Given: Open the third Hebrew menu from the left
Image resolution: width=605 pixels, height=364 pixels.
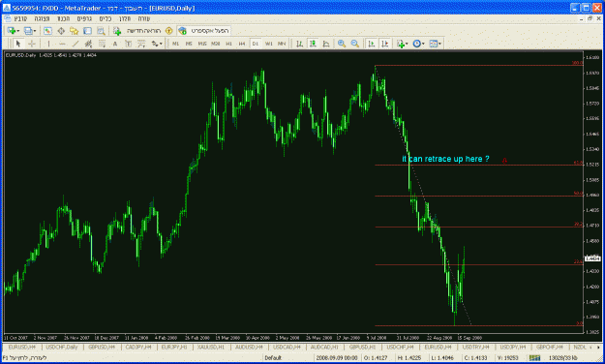Looking at the screenshot, I should 63,18.
